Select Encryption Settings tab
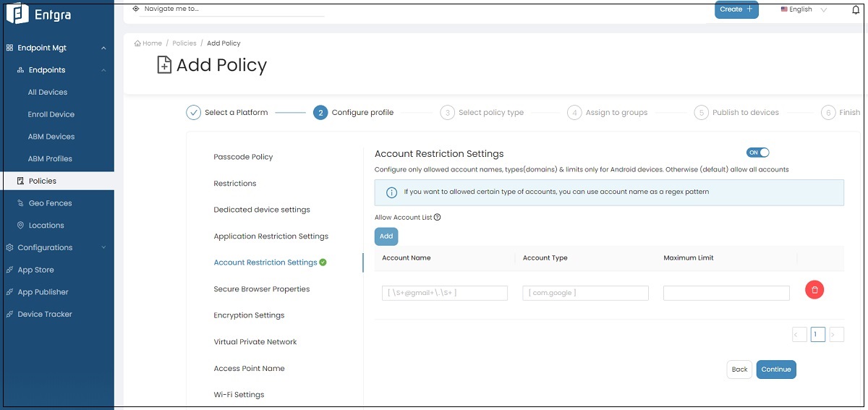The width and height of the screenshot is (868, 410). coord(249,315)
